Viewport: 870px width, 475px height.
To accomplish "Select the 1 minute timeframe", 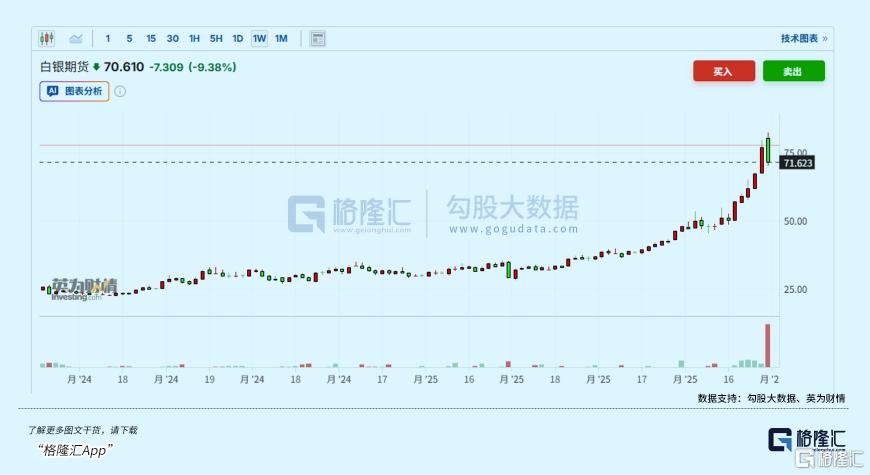I will 108,39.
